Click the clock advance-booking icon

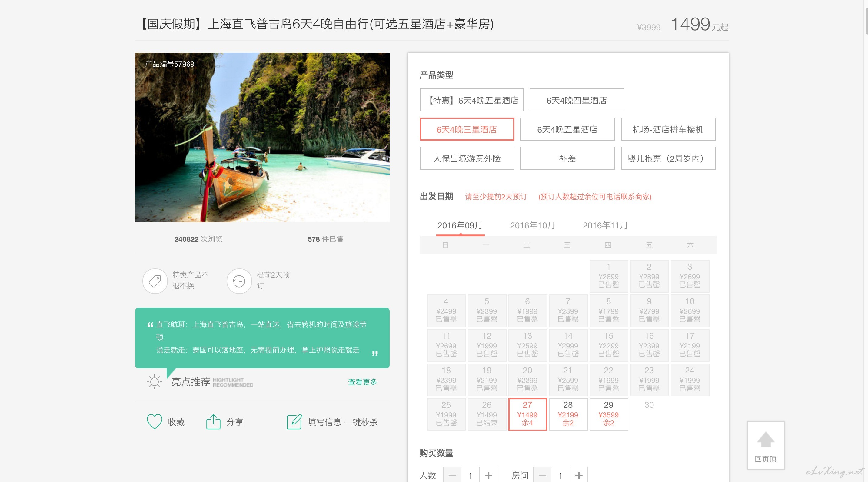click(239, 281)
